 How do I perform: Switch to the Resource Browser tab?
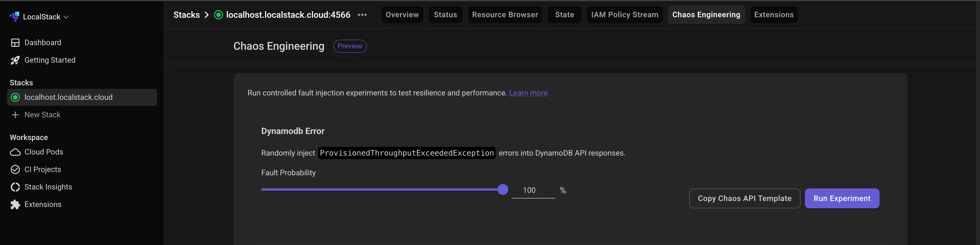coord(505,15)
